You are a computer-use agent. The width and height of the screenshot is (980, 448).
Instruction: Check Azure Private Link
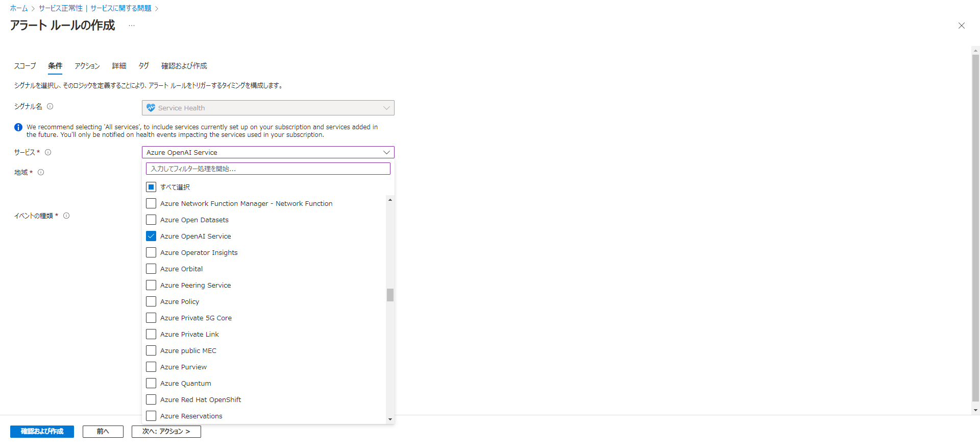pos(151,334)
